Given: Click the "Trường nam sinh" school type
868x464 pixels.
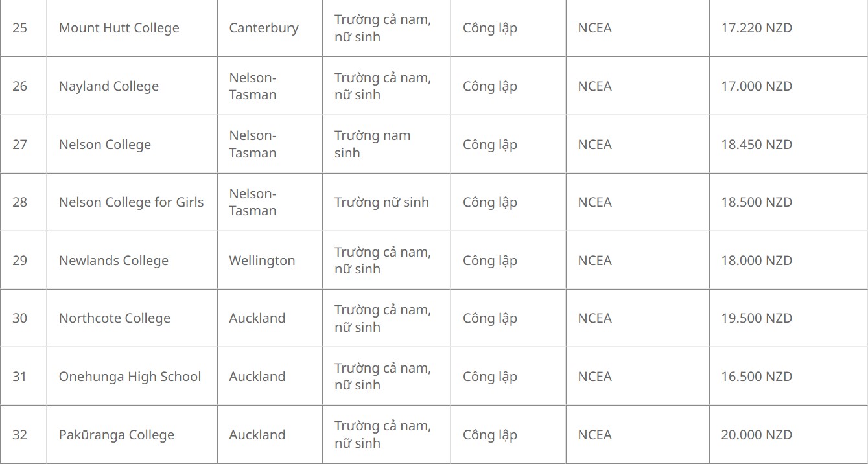Looking at the screenshot, I should 372,144.
